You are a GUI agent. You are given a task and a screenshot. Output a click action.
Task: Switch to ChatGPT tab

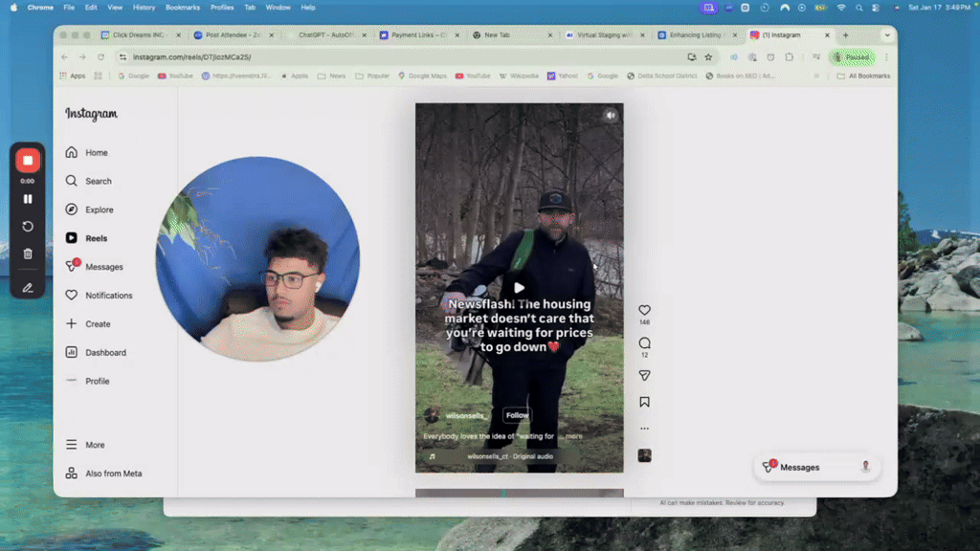[x=325, y=35]
